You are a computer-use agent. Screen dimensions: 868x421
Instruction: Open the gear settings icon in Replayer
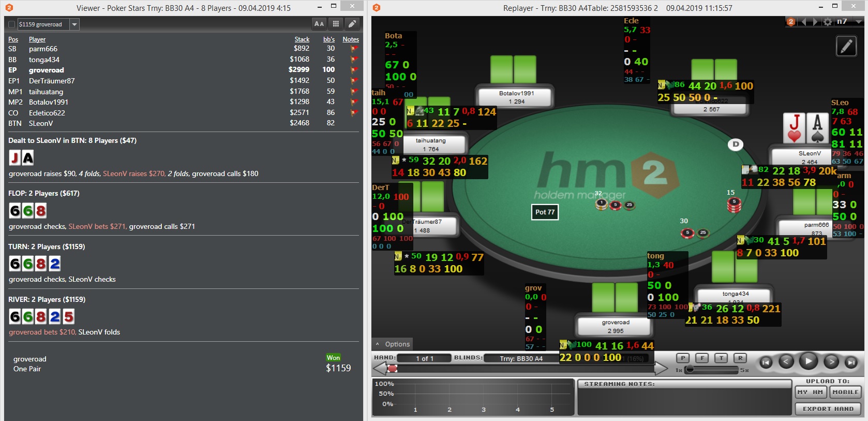click(828, 22)
